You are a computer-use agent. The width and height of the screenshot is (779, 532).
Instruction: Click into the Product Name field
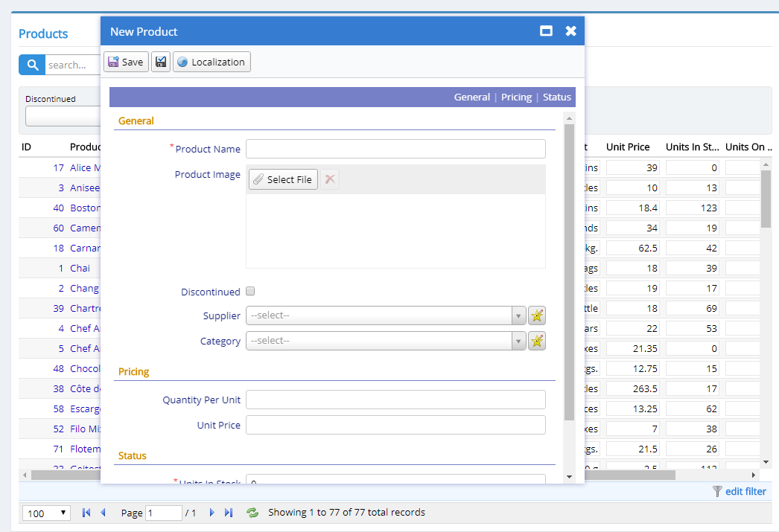pos(395,149)
